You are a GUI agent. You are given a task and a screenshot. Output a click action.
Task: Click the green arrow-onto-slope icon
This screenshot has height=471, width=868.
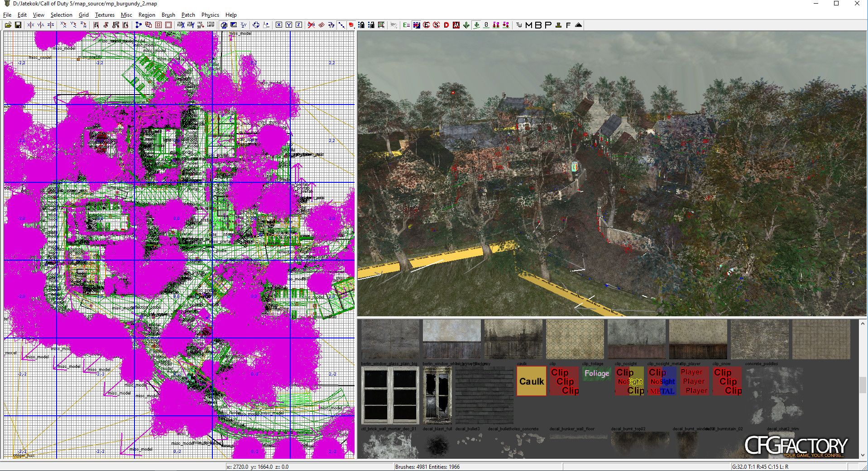(x=476, y=25)
